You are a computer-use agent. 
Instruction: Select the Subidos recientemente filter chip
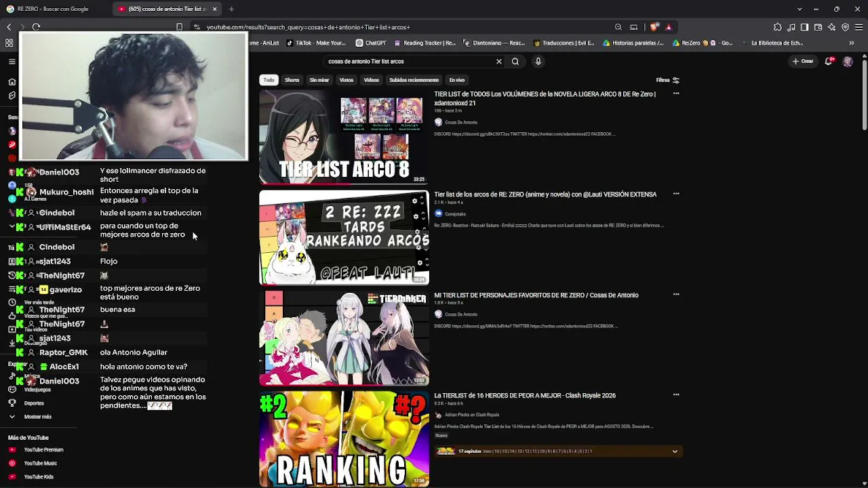click(x=414, y=80)
